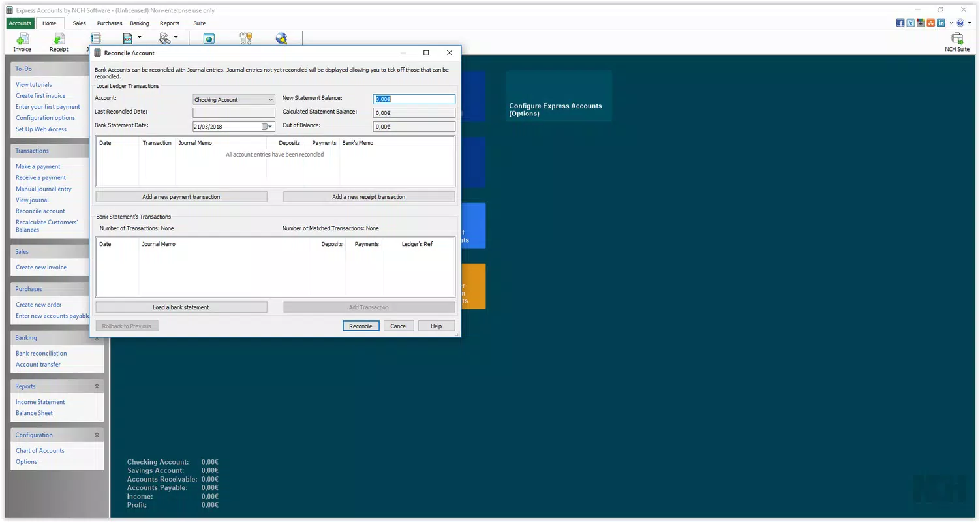
Task: Open the wrench options toolbar icon
Action: [245, 39]
